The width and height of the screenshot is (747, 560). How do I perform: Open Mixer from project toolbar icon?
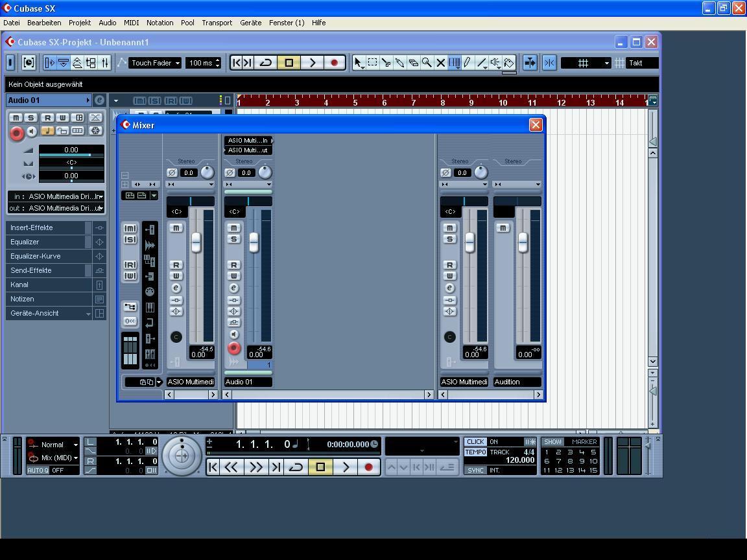(105, 62)
